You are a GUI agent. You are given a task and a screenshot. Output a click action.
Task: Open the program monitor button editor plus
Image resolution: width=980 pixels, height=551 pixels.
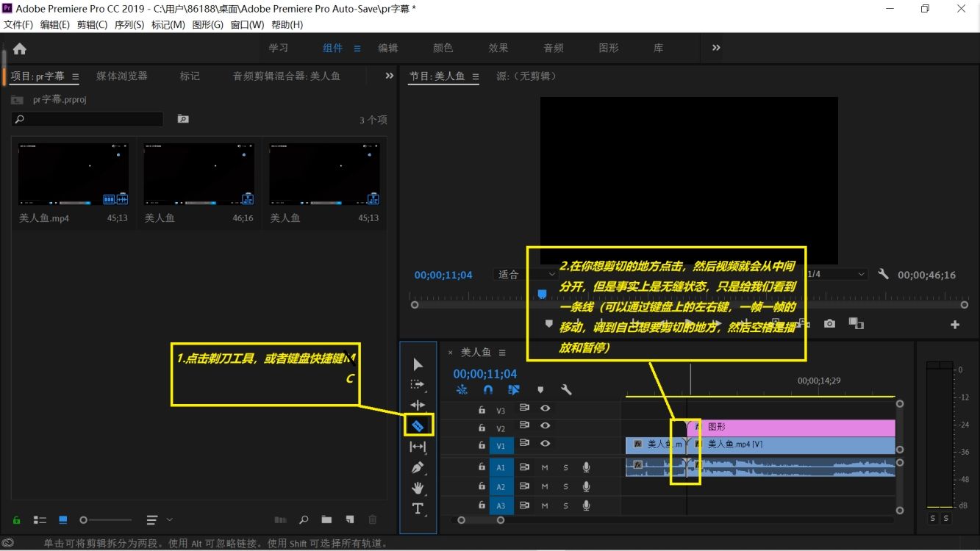point(955,325)
